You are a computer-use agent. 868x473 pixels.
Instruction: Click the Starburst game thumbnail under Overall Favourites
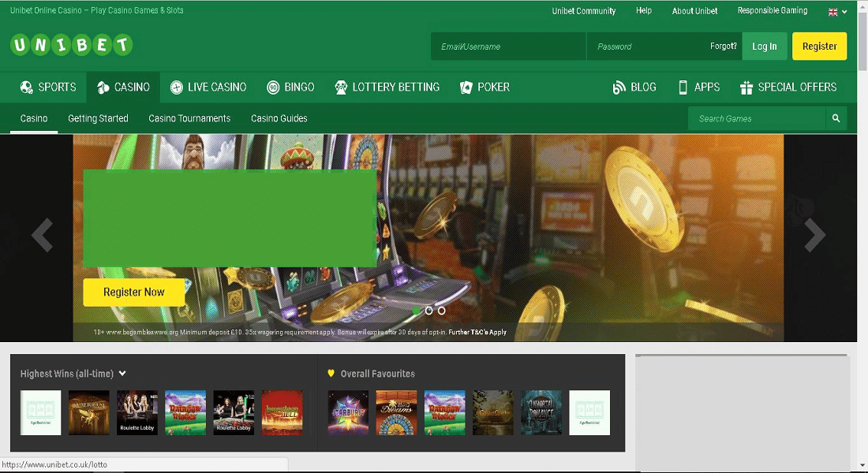click(348, 412)
